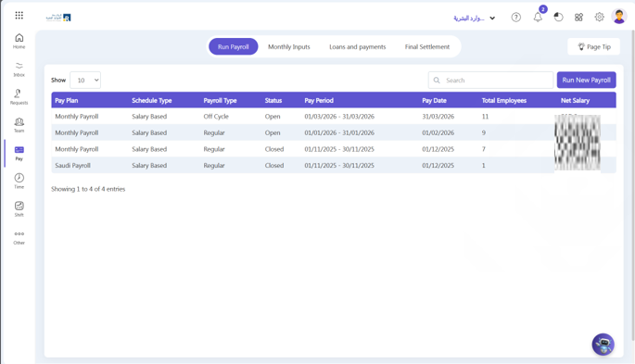Open the app launcher grid icon
Screen dimensions: 635x364
(x=19, y=16)
